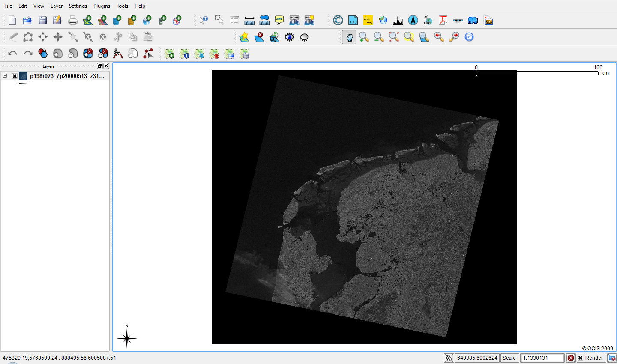Open Print Composer via printer icon
Viewport: 617px width, 364px height.
[x=72, y=20]
